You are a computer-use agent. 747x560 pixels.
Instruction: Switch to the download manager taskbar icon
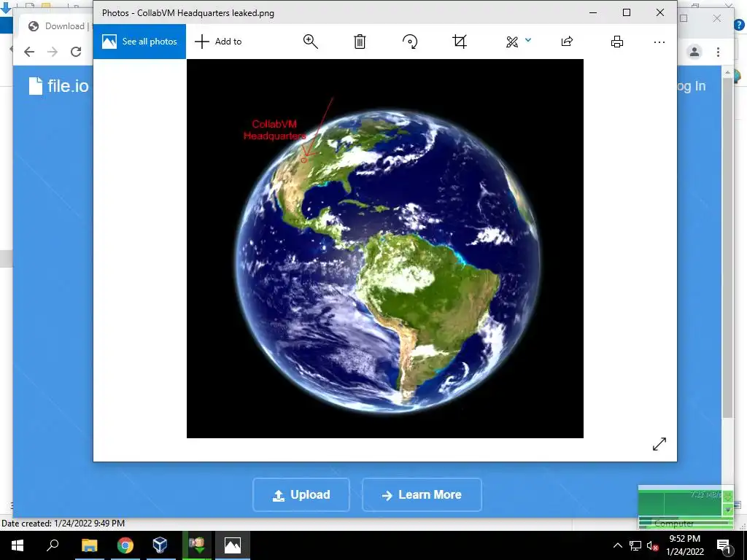[x=196, y=545]
